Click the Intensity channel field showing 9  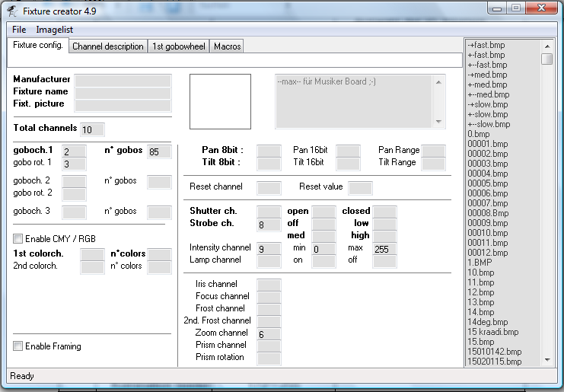coord(269,249)
